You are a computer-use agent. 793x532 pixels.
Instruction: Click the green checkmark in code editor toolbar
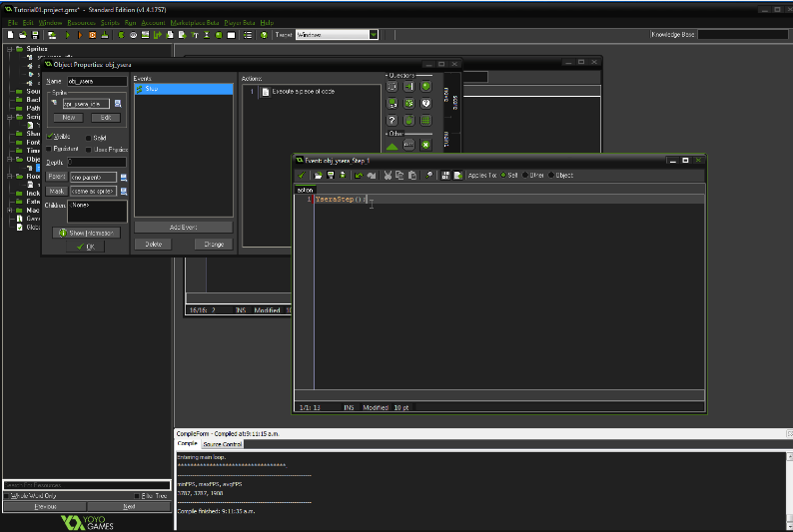303,175
